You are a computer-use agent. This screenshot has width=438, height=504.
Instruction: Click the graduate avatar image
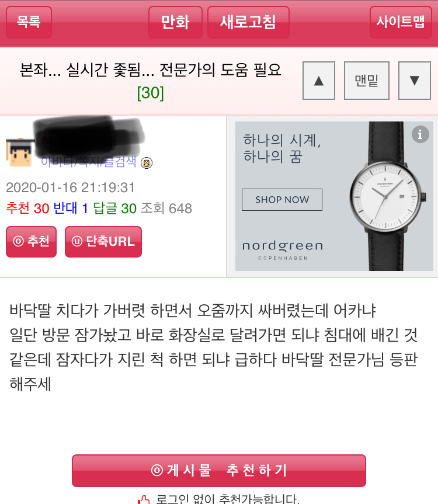pyautogui.click(x=19, y=152)
